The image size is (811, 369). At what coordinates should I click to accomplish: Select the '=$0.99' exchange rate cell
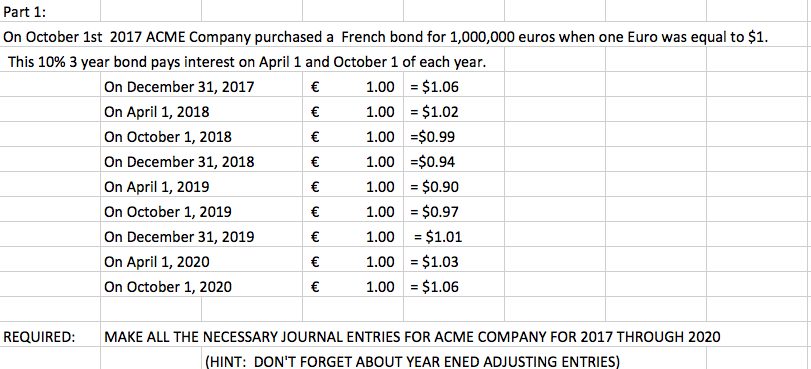(432, 137)
